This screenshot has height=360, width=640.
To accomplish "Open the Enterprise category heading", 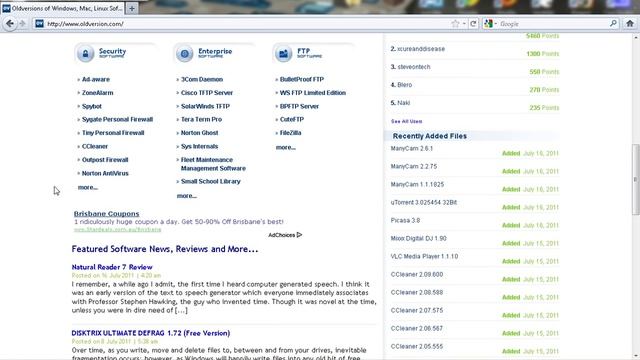I will click(x=215, y=53).
